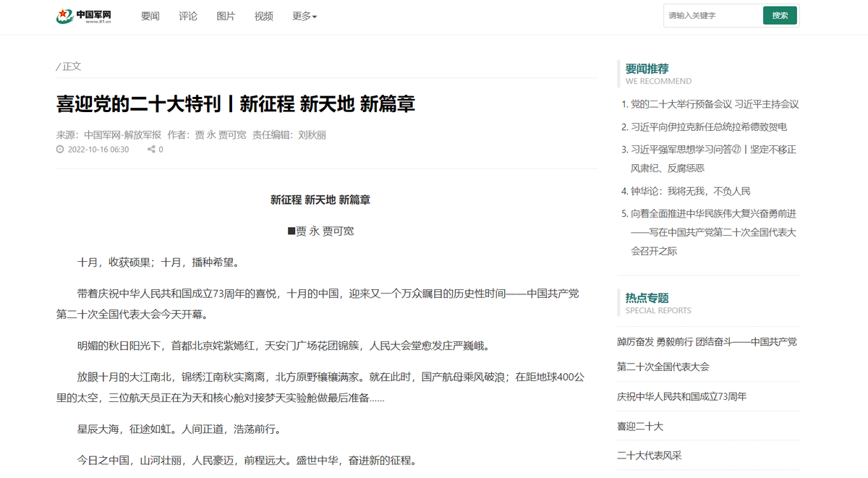Click the paragraph 十月，收获硕果；十月，播种希望

pos(158,262)
